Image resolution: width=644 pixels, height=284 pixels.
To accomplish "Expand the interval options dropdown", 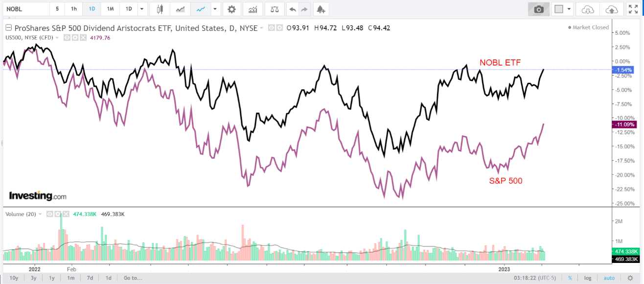I will pos(142,9).
